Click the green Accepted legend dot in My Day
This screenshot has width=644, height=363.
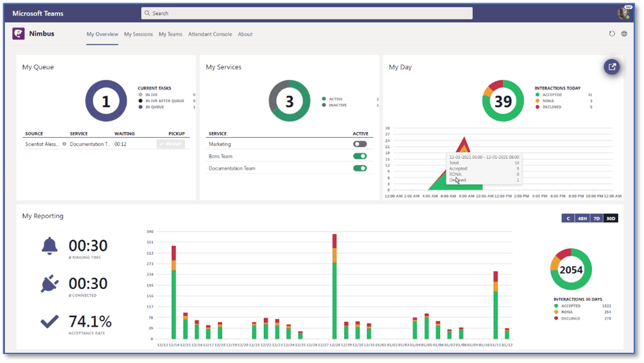coord(538,95)
